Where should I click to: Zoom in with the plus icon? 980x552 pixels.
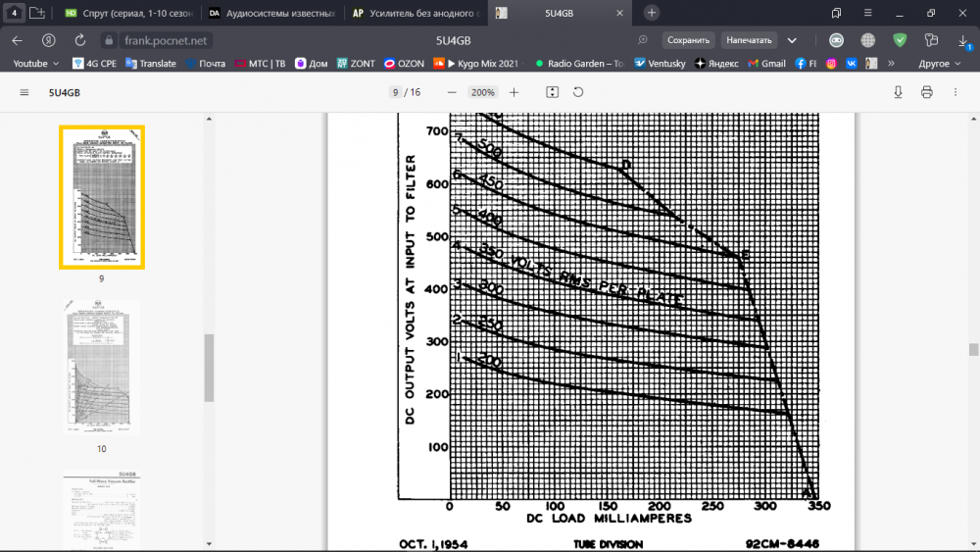[x=514, y=92]
